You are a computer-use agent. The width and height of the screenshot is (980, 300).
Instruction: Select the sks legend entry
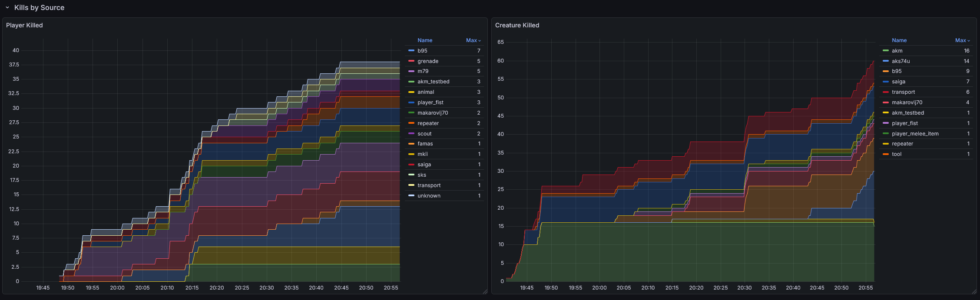[422, 175]
